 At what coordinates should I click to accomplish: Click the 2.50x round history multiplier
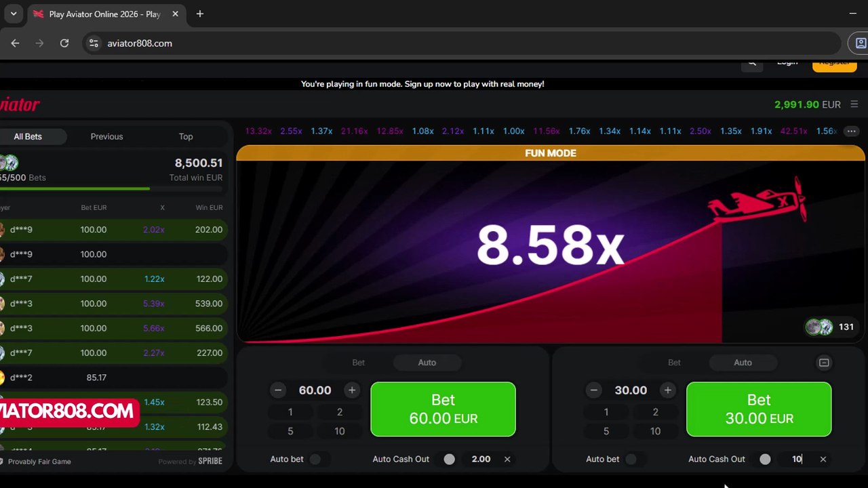click(701, 131)
